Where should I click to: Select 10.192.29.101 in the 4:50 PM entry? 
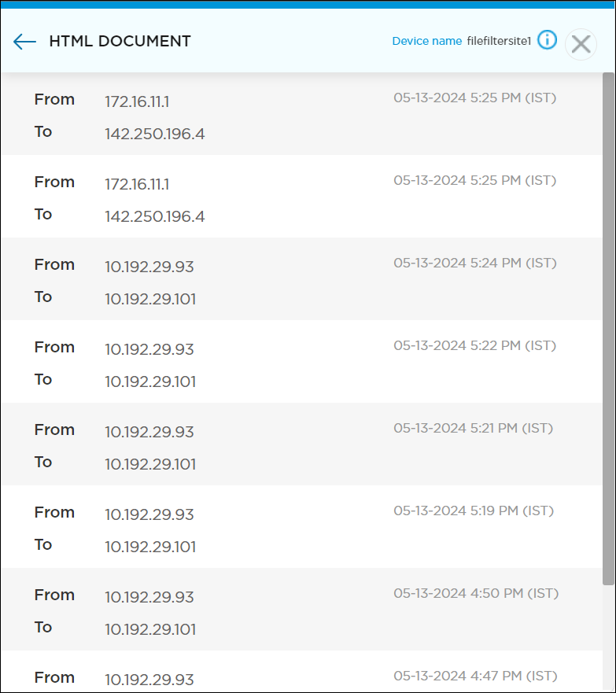153,629
